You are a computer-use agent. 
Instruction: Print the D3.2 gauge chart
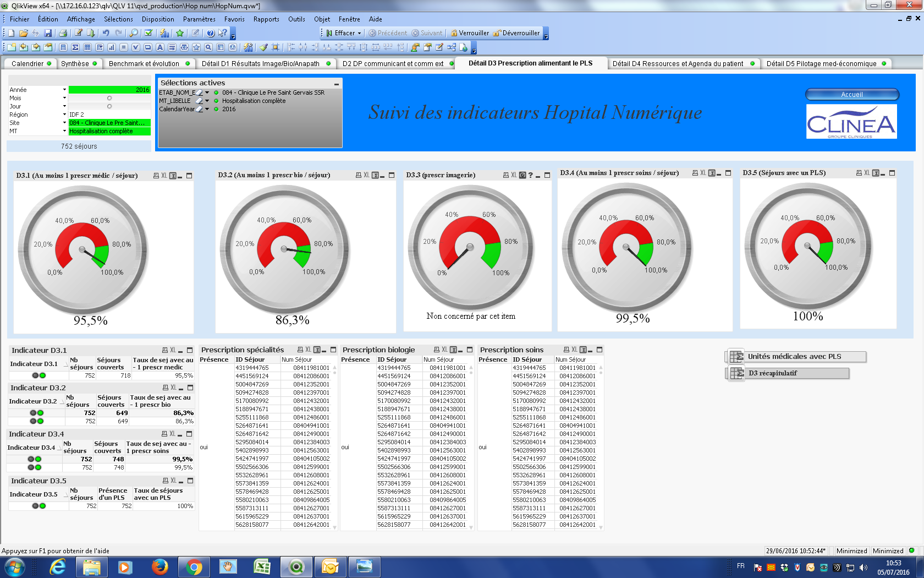click(359, 175)
